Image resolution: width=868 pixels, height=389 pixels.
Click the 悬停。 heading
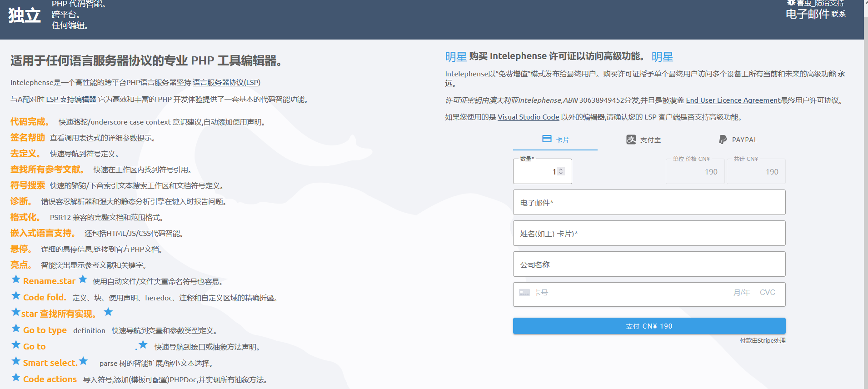coord(21,249)
